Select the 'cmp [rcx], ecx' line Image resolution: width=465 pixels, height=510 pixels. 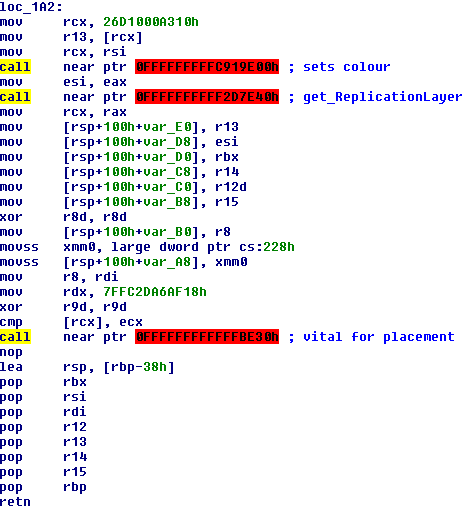coord(71,322)
